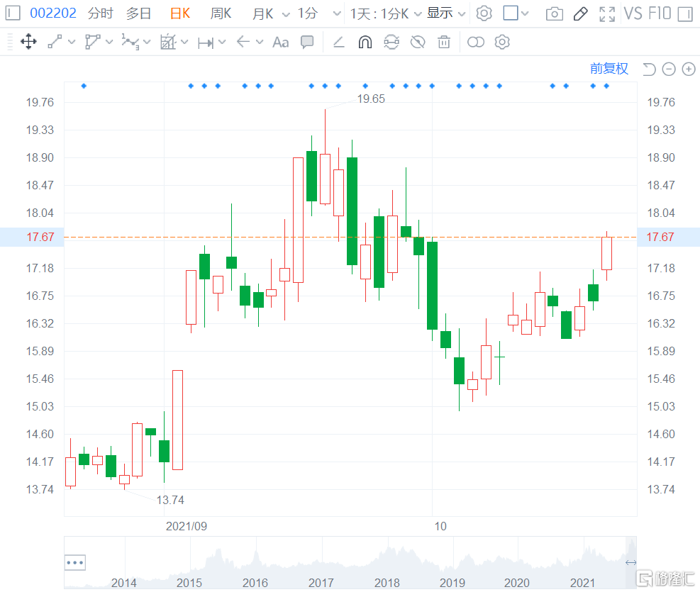Switch to 周K weekly chart tab
Image resolution: width=700 pixels, height=592 pixels.
pos(221,13)
